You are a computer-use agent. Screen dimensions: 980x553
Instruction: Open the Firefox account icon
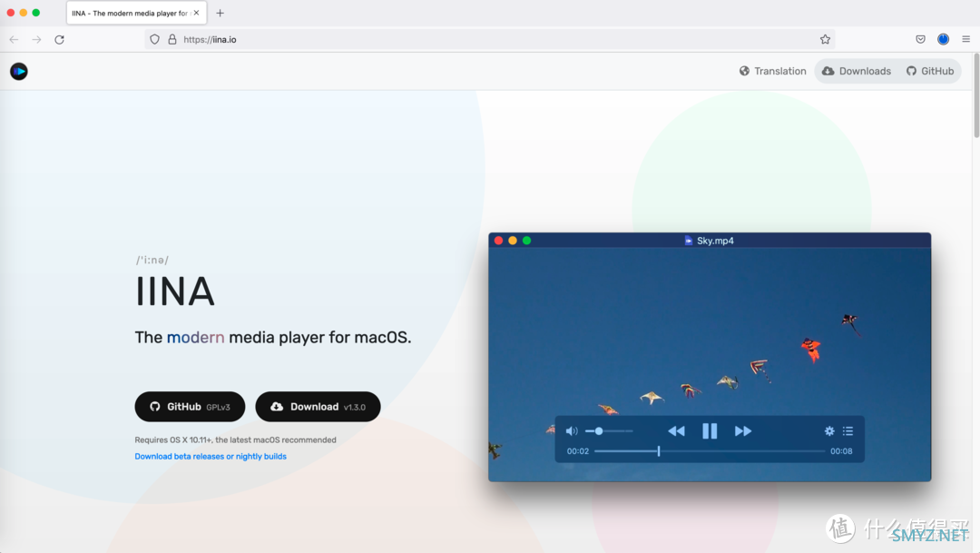943,39
